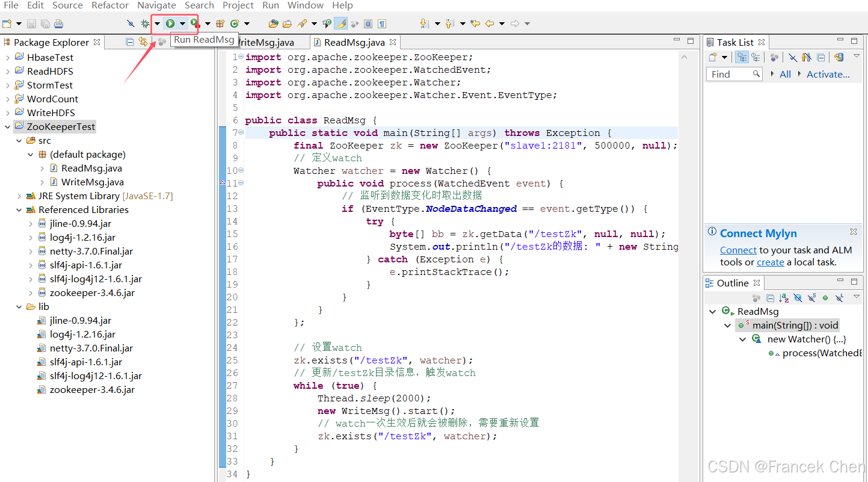Click Collapse All in Task List toolbar
Screen dimensions: 868x482
[x=821, y=57]
